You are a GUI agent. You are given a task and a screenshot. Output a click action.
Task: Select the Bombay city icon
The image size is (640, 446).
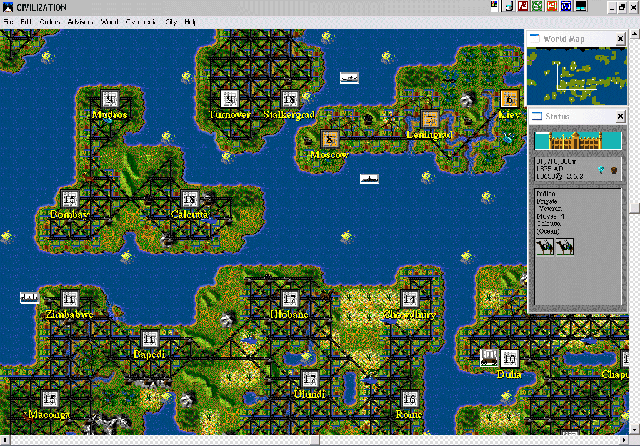tap(70, 199)
